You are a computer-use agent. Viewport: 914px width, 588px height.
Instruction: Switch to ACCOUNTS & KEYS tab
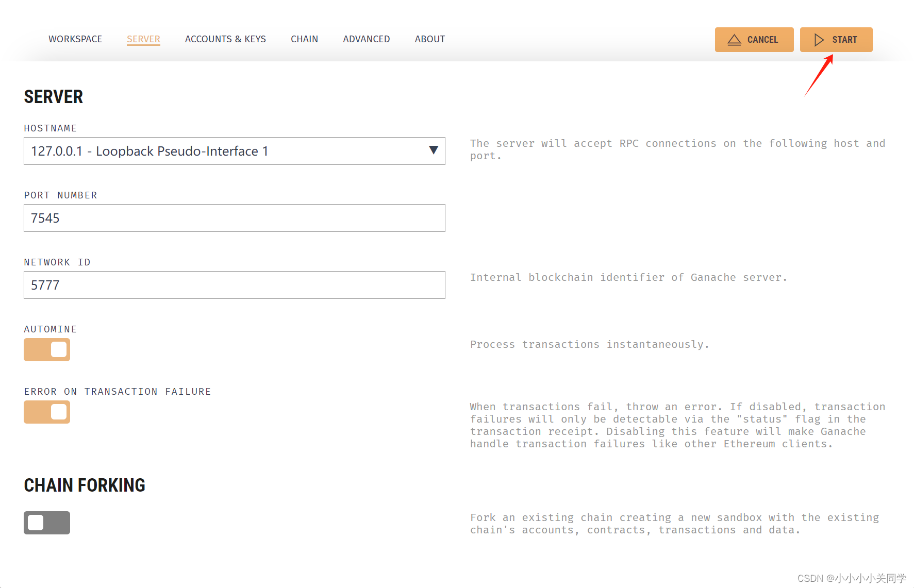point(225,39)
